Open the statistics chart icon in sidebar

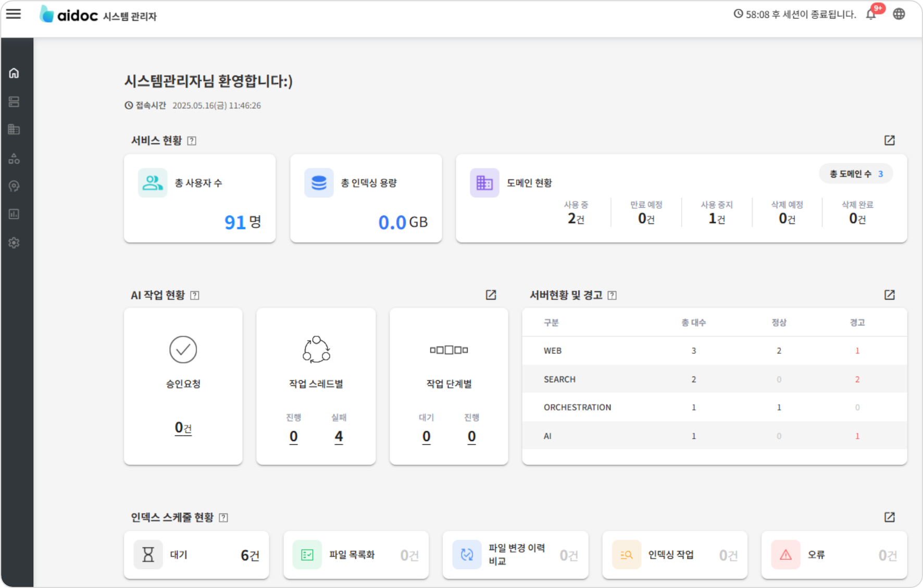point(14,214)
